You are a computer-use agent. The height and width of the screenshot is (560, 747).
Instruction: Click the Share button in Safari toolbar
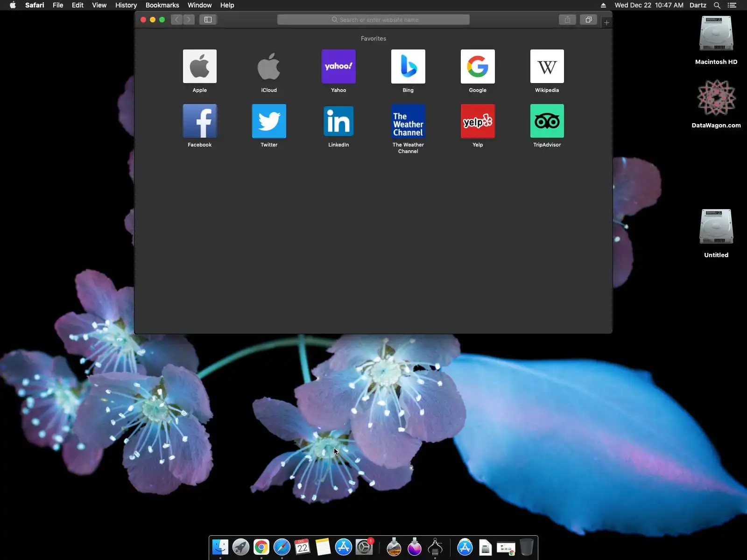[567, 20]
